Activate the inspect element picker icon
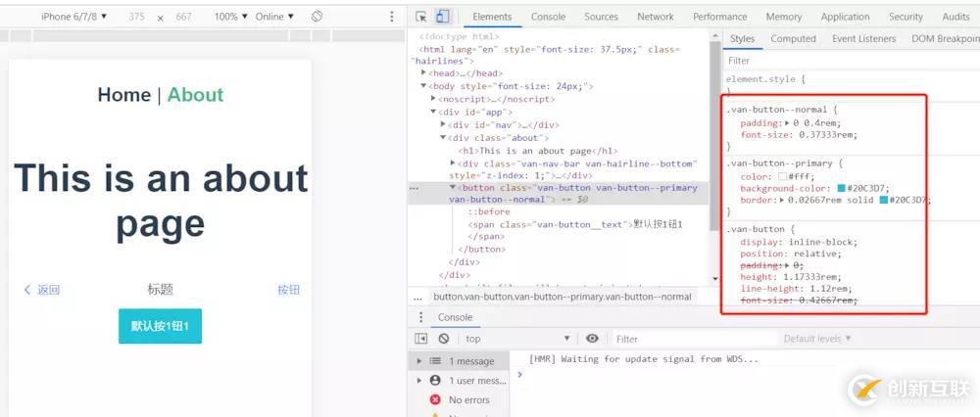The width and height of the screenshot is (980, 417). [421, 17]
